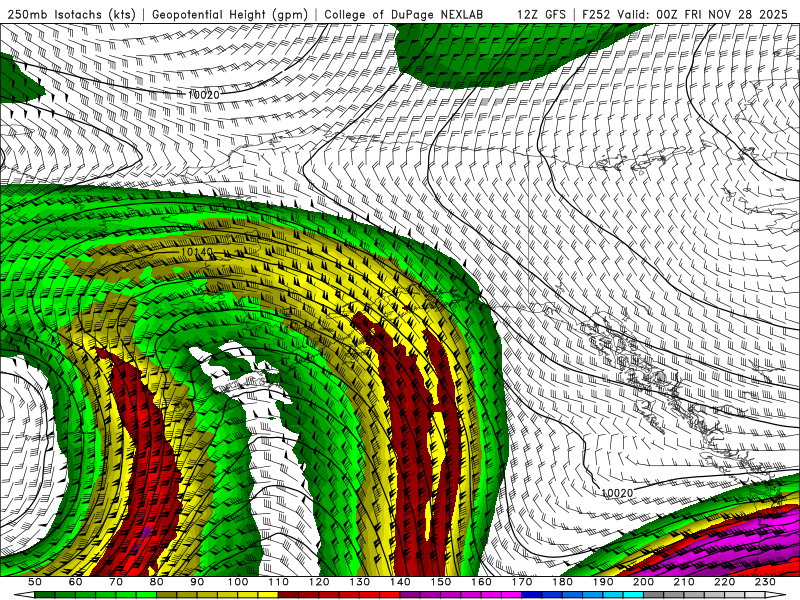Click the 130 label on the color scale
Image resolution: width=800 pixels, height=600 pixels.
[360, 582]
